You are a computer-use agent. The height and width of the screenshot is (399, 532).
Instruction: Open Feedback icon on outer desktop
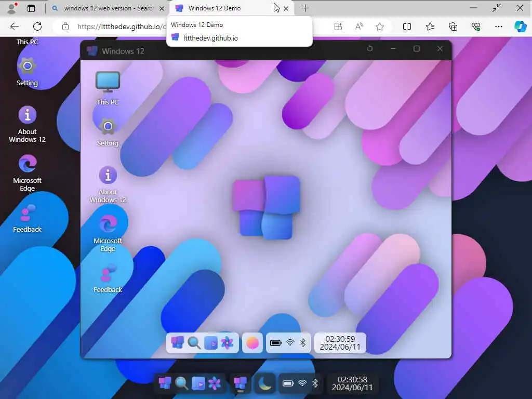27,219
